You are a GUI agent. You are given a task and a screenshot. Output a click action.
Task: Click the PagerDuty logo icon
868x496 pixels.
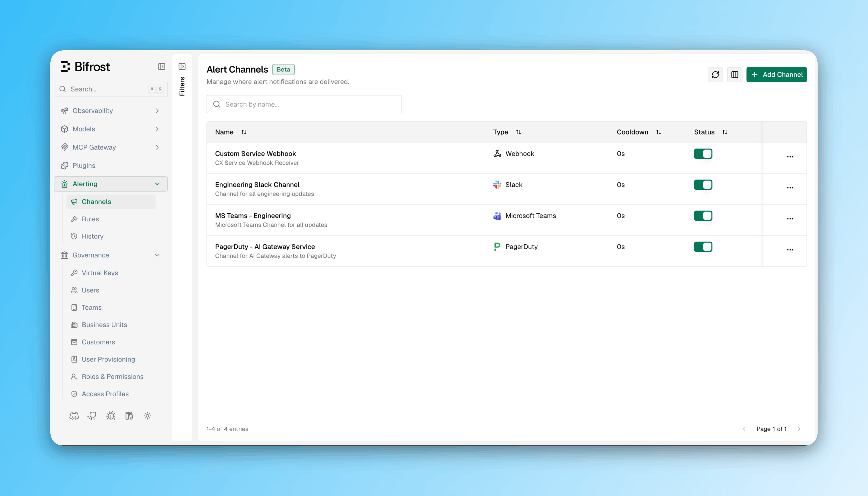[x=497, y=247]
